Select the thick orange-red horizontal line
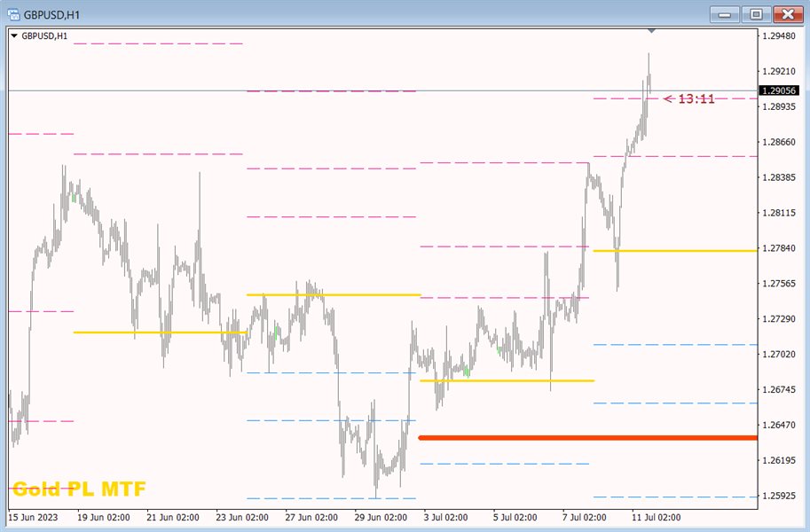 (588, 438)
